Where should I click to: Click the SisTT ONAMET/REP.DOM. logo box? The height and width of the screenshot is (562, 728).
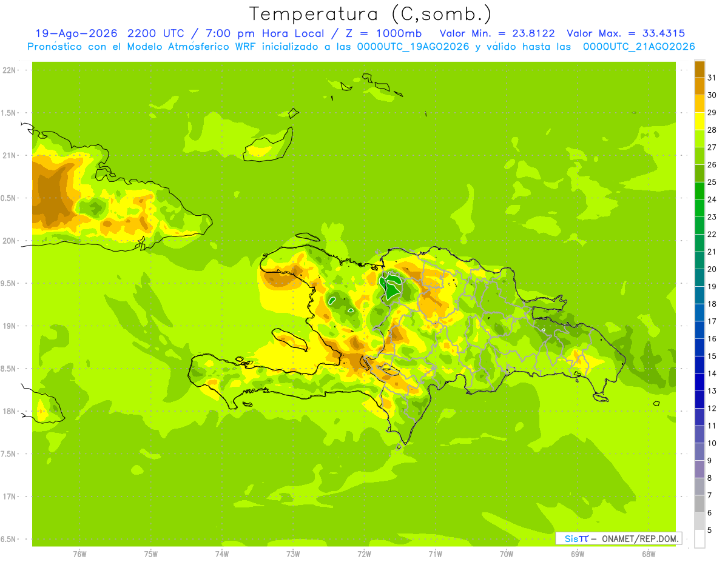tap(618, 538)
